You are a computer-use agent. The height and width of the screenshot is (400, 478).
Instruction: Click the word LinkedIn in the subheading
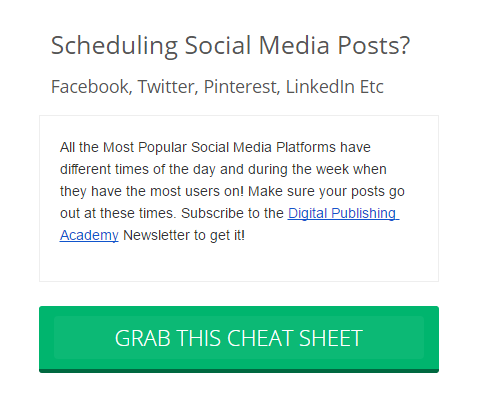click(x=320, y=87)
